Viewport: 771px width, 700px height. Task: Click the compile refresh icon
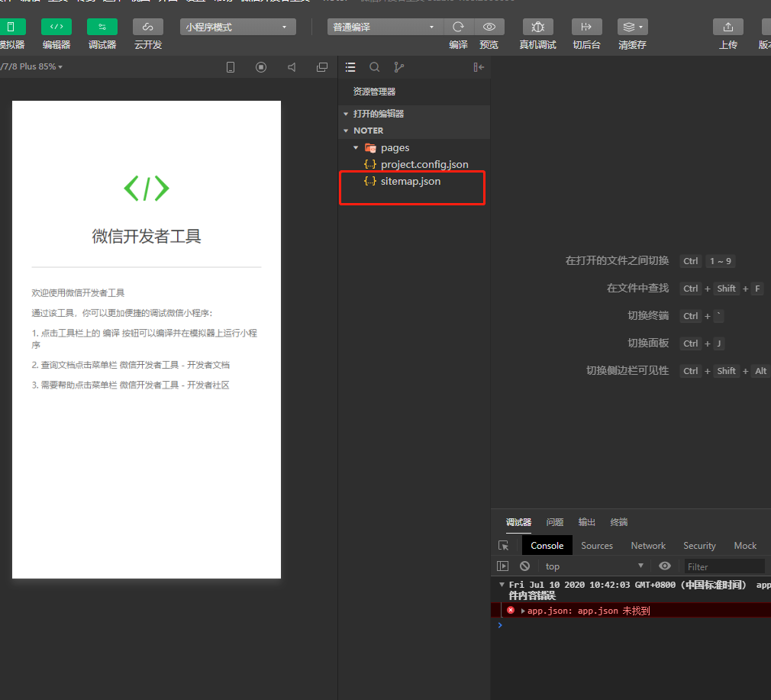point(458,27)
